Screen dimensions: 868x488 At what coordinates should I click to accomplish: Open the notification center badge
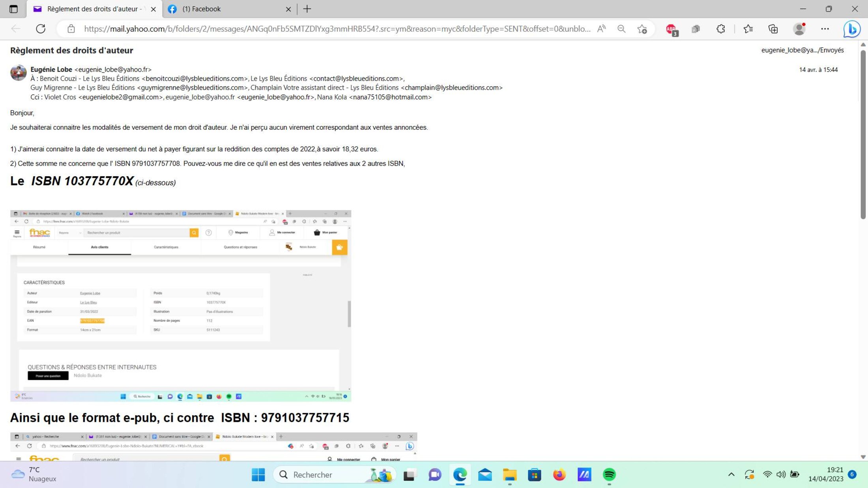point(852,474)
